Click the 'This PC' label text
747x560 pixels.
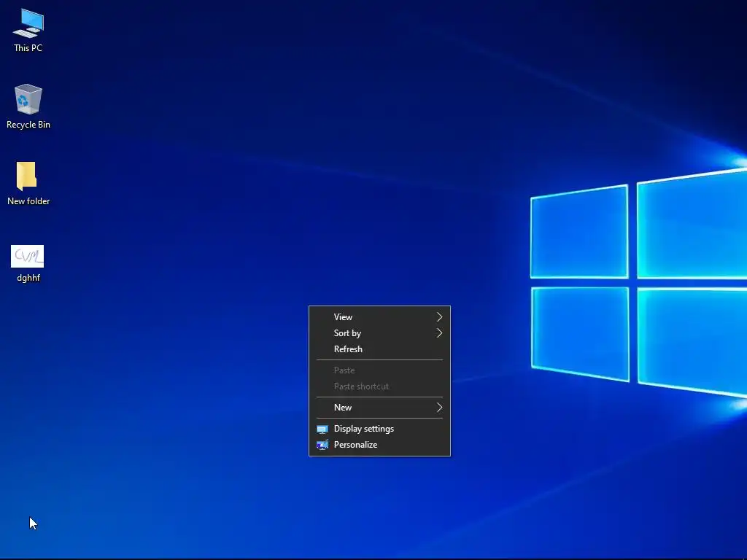(28, 48)
